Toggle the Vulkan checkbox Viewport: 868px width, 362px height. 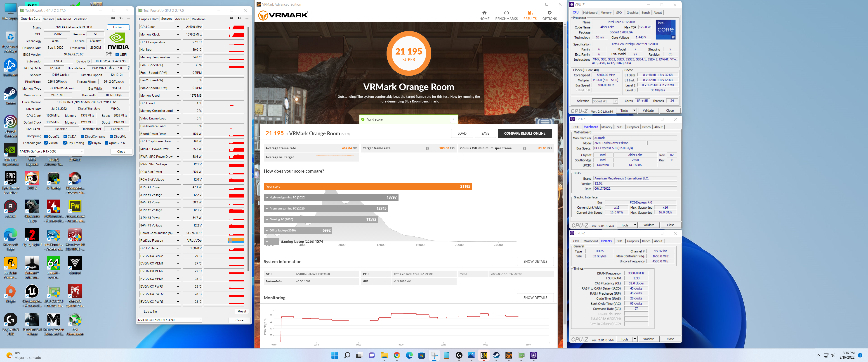(x=46, y=143)
